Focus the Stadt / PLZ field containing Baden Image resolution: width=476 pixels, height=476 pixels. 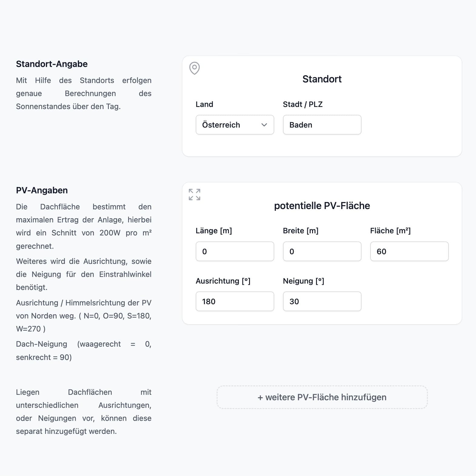pos(322,125)
